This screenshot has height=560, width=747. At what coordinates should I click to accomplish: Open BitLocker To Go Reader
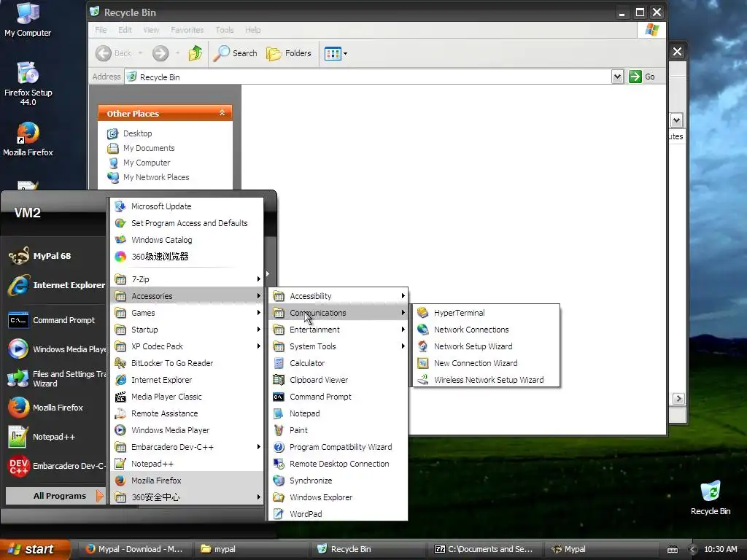(x=187, y=363)
